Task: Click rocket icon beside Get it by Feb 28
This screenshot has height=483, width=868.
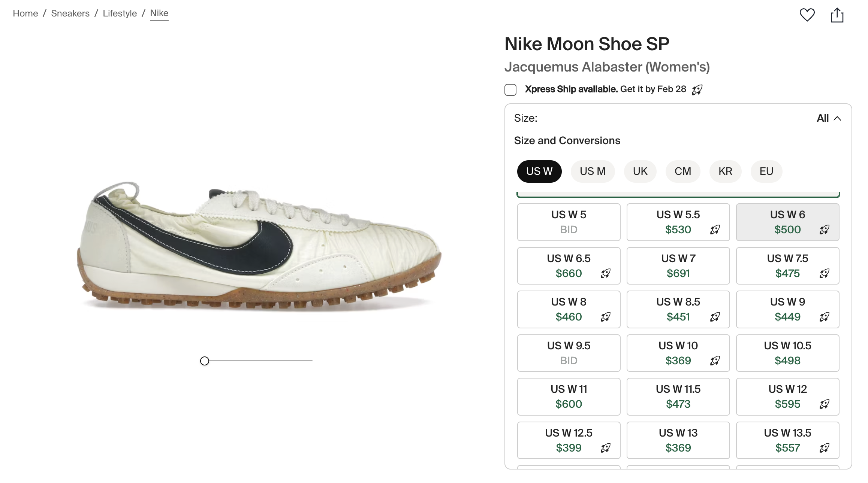Action: [x=697, y=90]
